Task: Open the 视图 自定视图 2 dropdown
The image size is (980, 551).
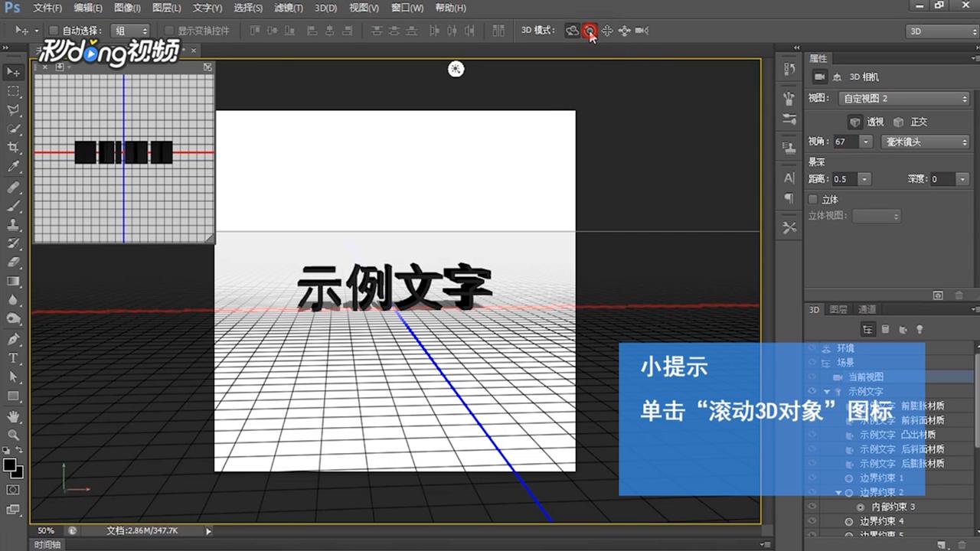Action: [905, 99]
